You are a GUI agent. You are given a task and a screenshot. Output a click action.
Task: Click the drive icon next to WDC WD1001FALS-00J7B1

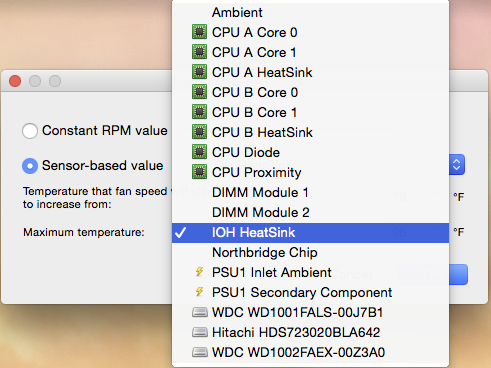tap(200, 312)
